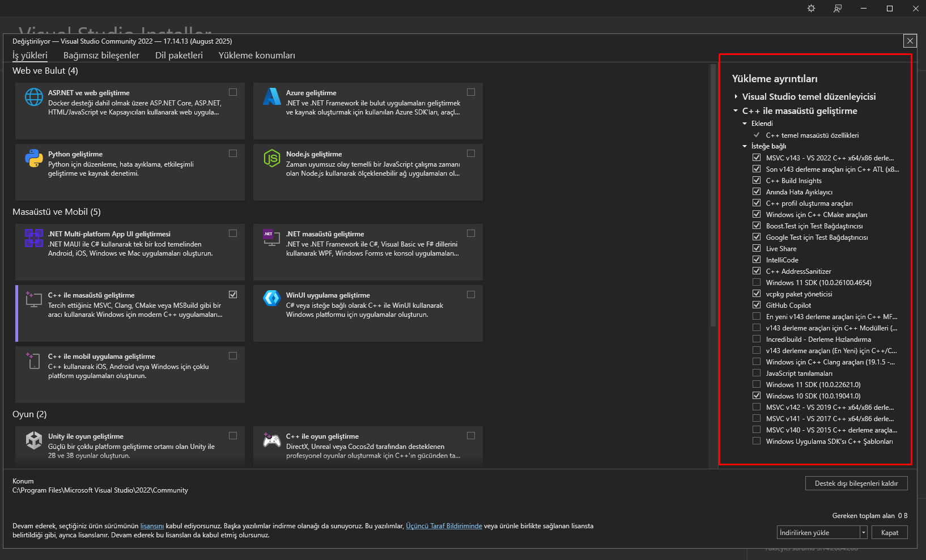The image size is (926, 560).
Task: Uncheck GitHub Copilot component
Action: (x=757, y=305)
